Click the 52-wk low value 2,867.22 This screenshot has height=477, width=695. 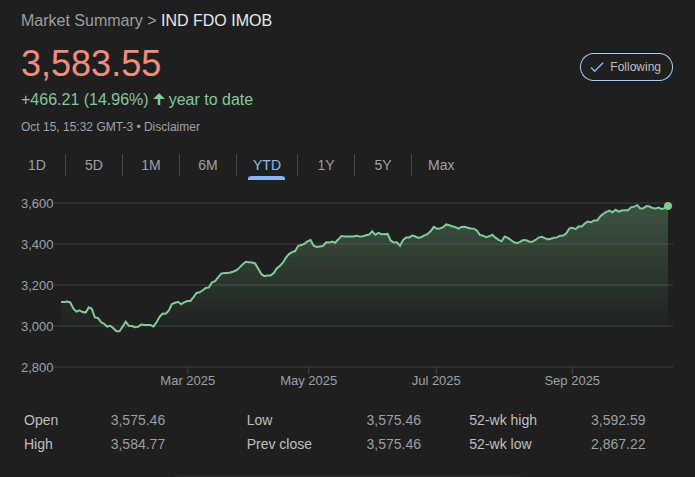tap(618, 444)
